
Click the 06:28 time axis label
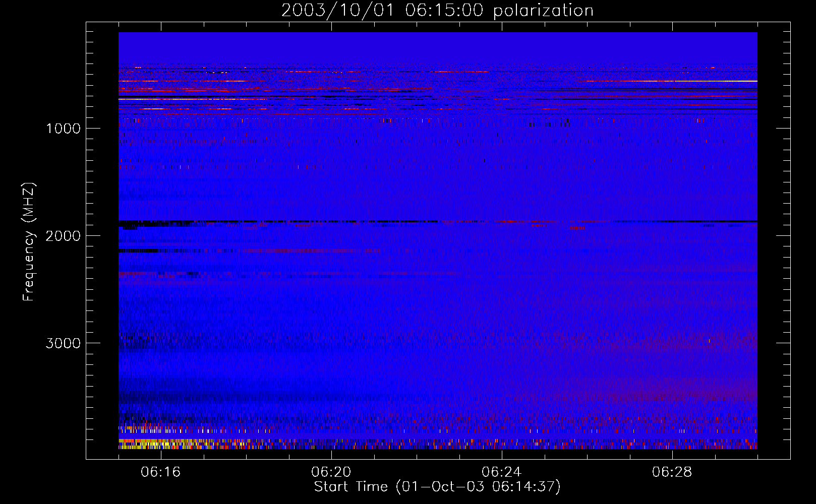(x=672, y=472)
